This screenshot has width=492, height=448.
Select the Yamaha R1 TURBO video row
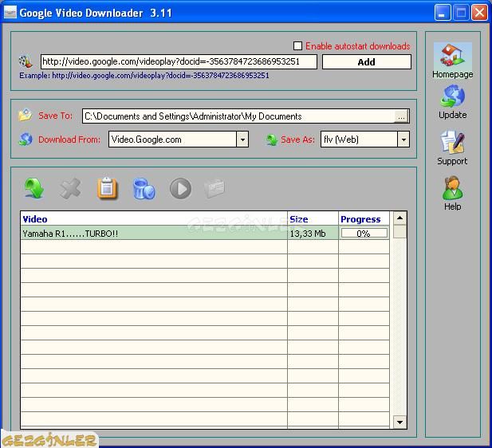(152, 234)
